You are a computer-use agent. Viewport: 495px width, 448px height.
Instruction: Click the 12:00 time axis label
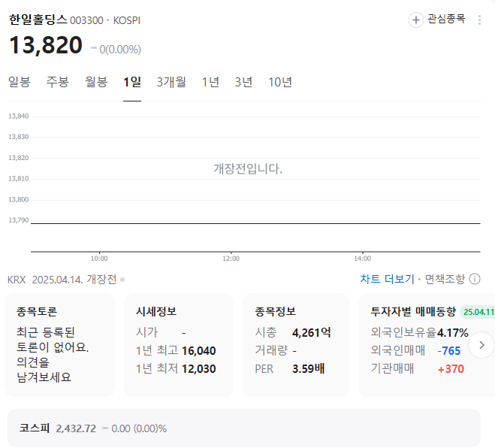(231, 259)
